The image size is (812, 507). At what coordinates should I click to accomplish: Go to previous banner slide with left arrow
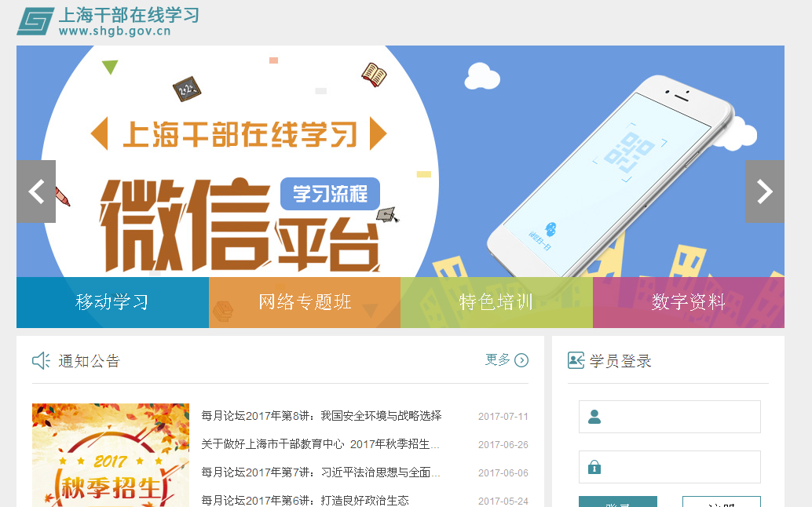pos(36,191)
